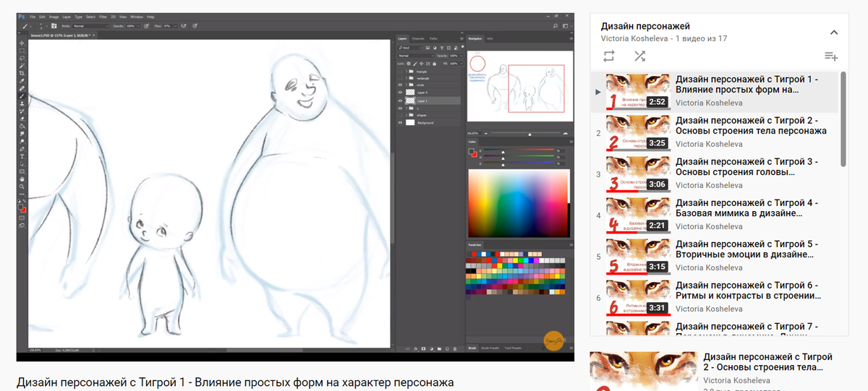868x391 pixels.
Task: Select the Lasso tool
Action: pyautogui.click(x=22, y=58)
